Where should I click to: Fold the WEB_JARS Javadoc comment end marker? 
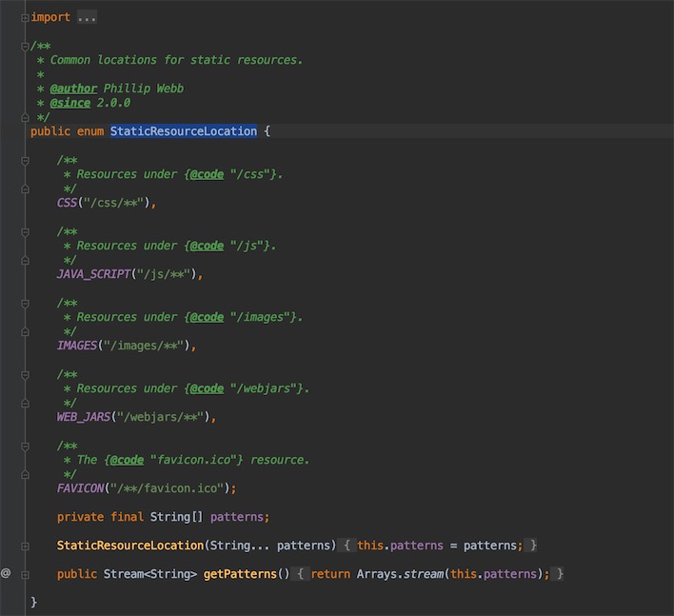pyautogui.click(x=25, y=403)
